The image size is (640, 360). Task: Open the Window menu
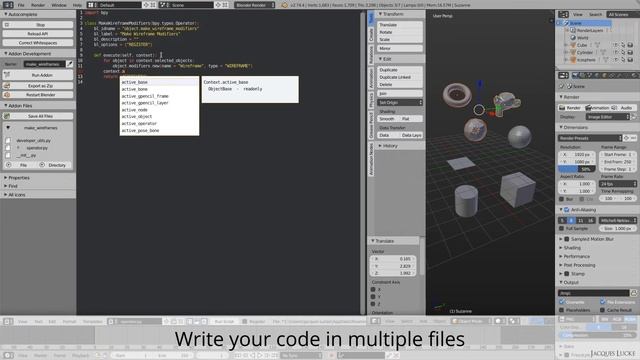[59, 5]
